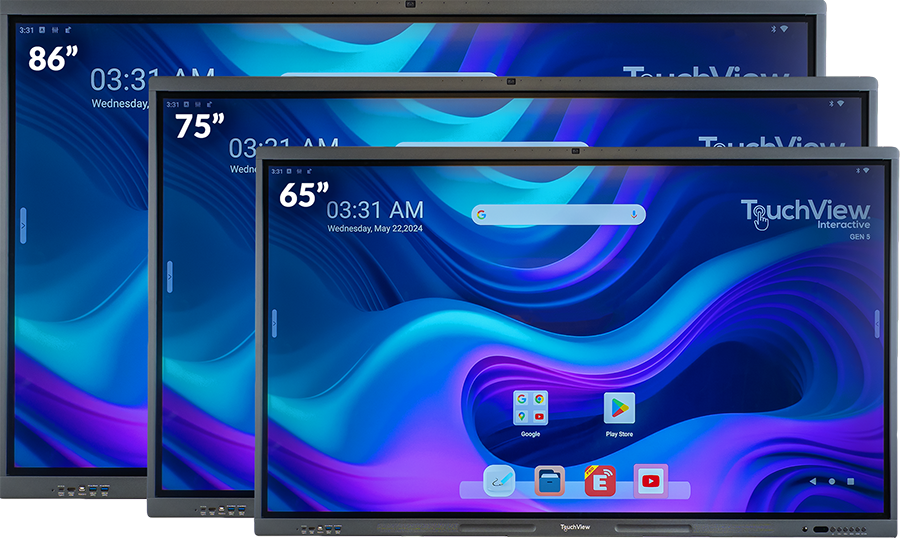Screen dimensions: 900x538
Task: Launch the red E screen-share app
Action: coord(600,481)
